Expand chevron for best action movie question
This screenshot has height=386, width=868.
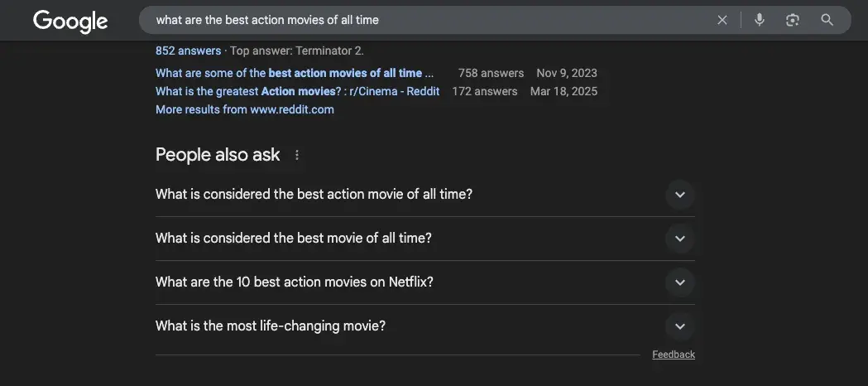679,195
